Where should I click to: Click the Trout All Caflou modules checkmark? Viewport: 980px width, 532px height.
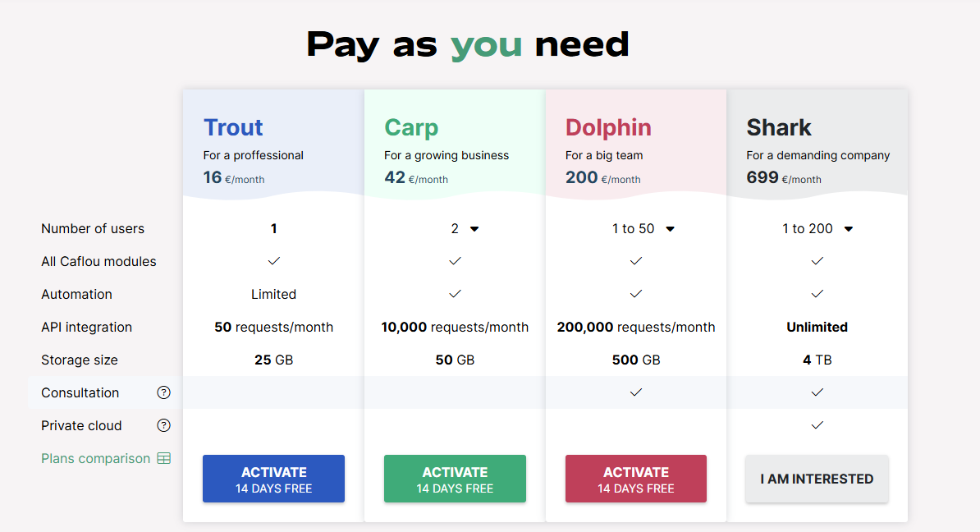(x=274, y=261)
